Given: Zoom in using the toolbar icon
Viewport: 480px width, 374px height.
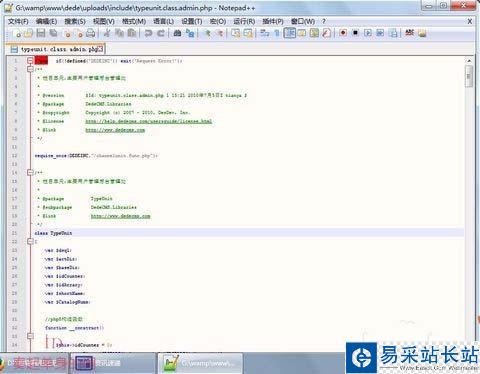Looking at the screenshot, I should tap(207, 33).
